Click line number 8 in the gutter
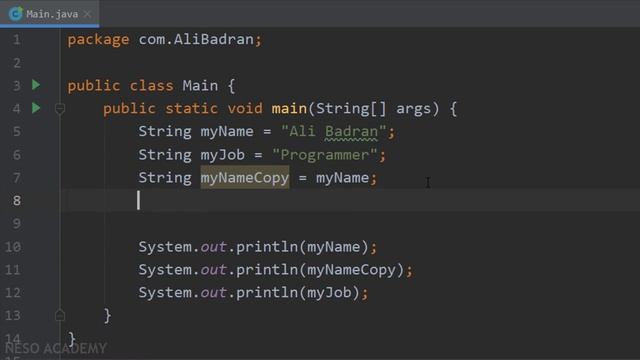Viewport: 640px width, 360px height. (17, 201)
